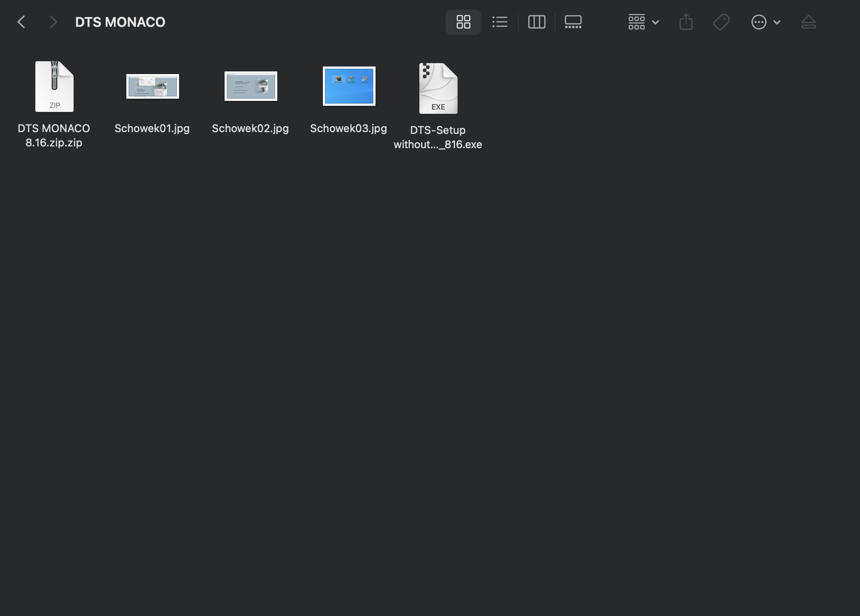Open the group-by options dropdown

[643, 22]
